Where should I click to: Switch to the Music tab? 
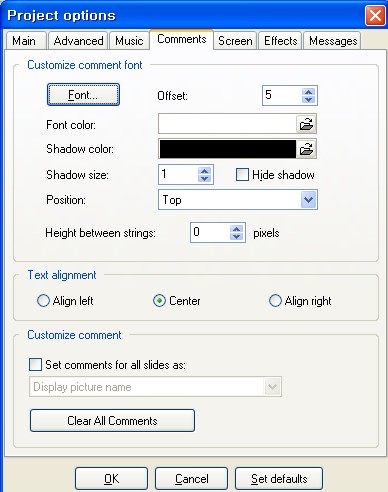(x=129, y=41)
